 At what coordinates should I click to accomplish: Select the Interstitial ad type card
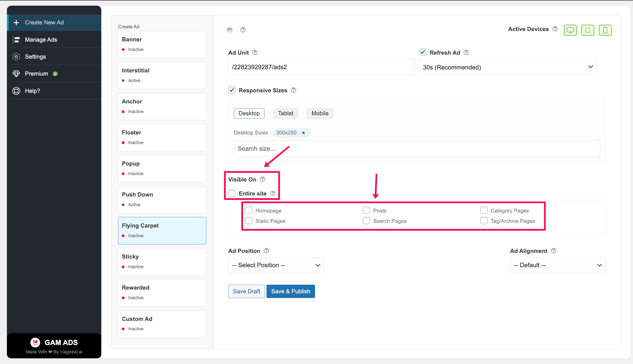[x=162, y=76]
